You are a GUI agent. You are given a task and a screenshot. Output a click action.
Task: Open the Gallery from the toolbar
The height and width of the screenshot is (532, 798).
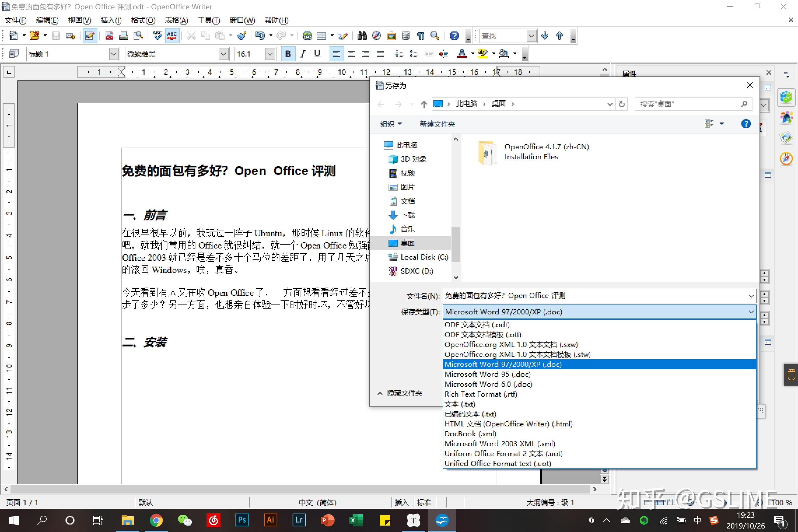click(391, 35)
